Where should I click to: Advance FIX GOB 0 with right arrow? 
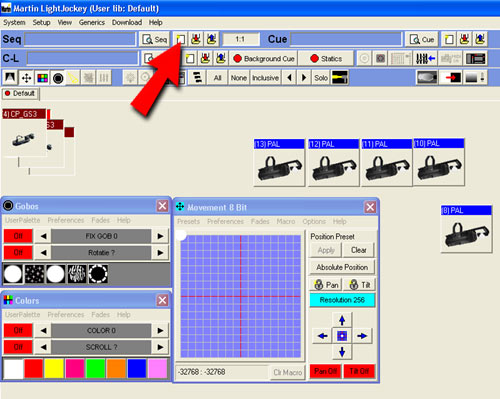pyautogui.click(x=160, y=236)
